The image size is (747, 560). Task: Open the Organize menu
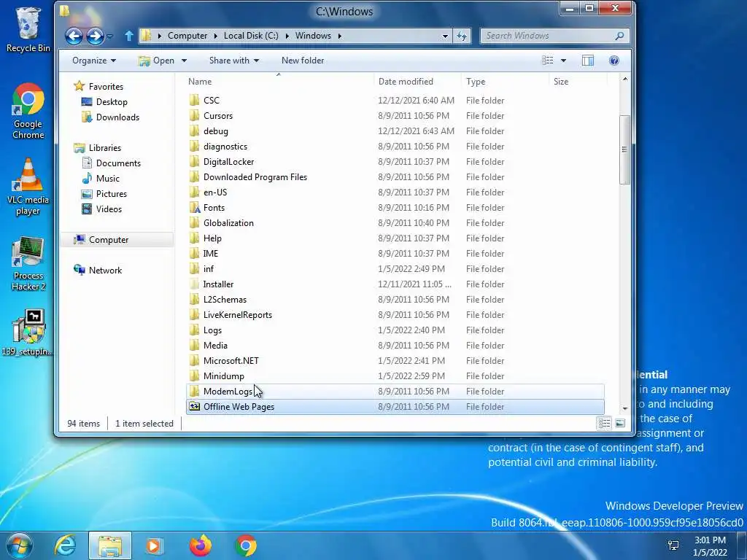click(94, 61)
